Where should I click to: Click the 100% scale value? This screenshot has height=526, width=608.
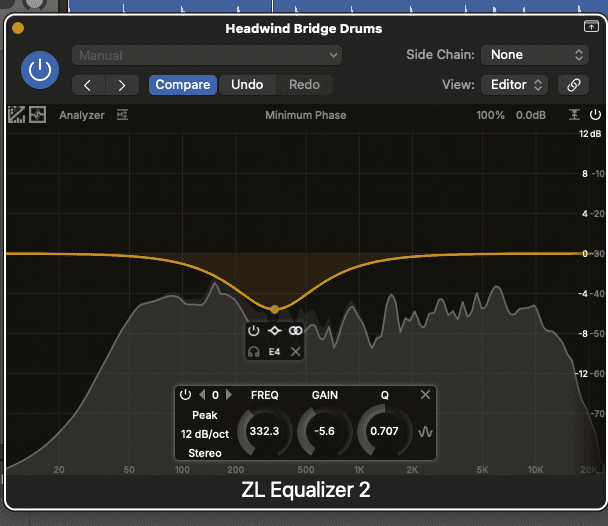[490, 115]
